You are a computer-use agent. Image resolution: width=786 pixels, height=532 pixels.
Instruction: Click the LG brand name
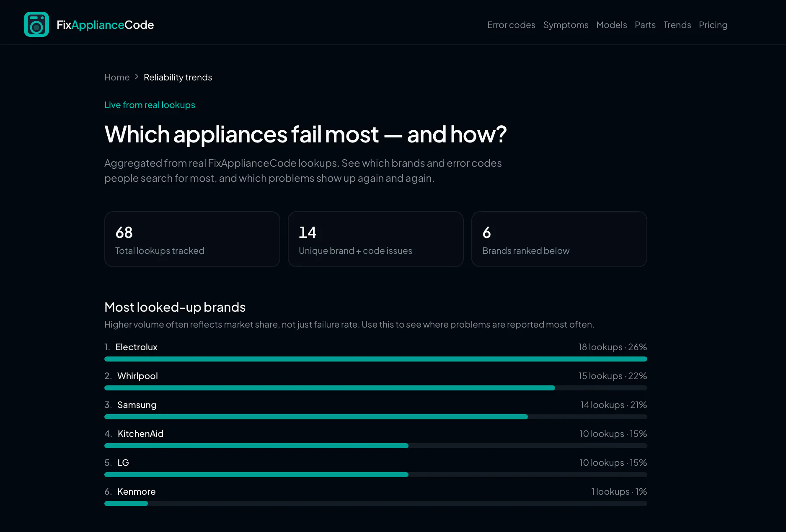(123, 462)
